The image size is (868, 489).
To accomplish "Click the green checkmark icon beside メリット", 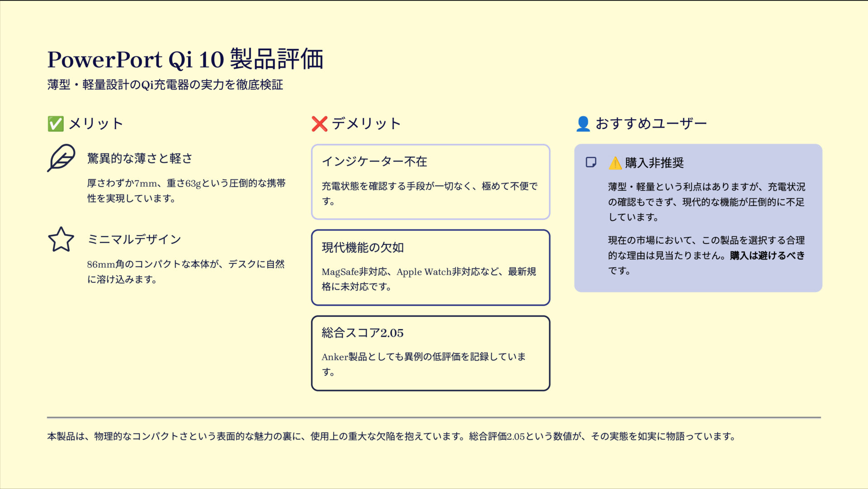I will point(55,123).
